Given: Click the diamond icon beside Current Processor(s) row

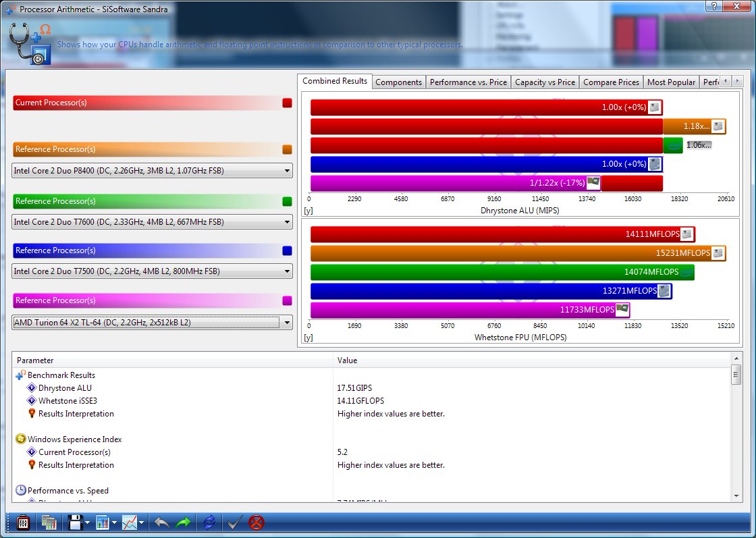Looking at the screenshot, I should click(32, 452).
